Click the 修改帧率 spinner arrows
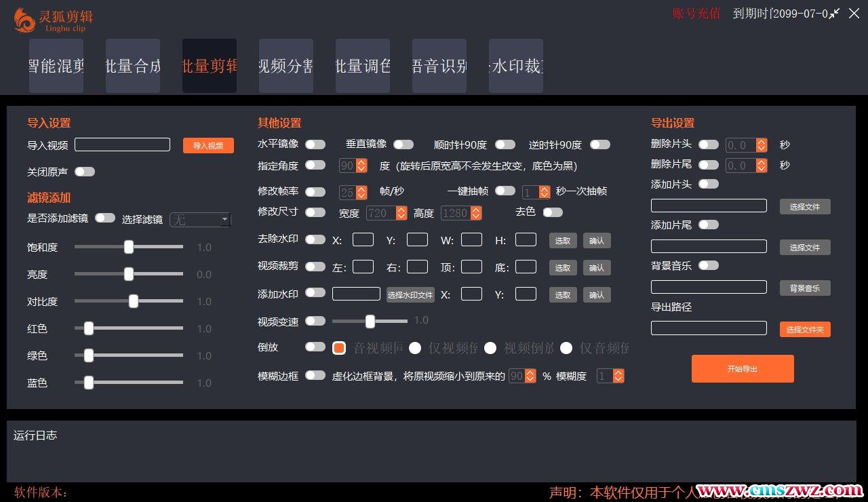This screenshot has height=502, width=868. point(361,193)
